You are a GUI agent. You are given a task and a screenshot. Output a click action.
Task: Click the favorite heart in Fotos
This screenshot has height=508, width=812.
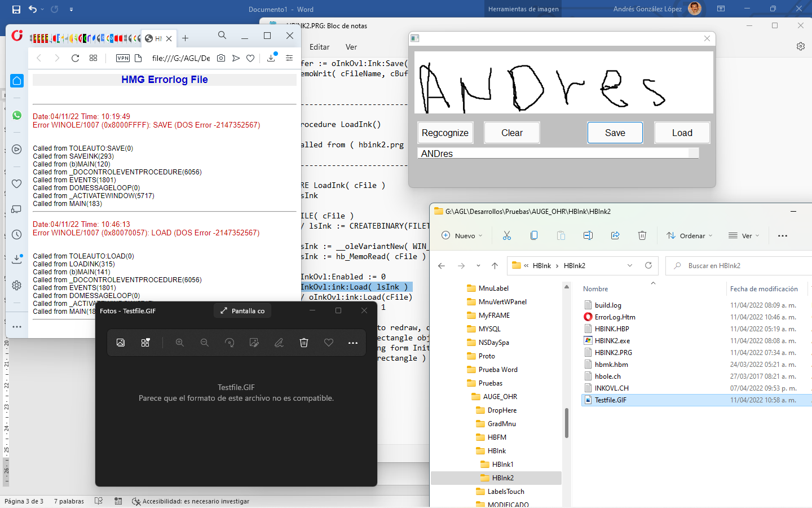click(x=329, y=343)
